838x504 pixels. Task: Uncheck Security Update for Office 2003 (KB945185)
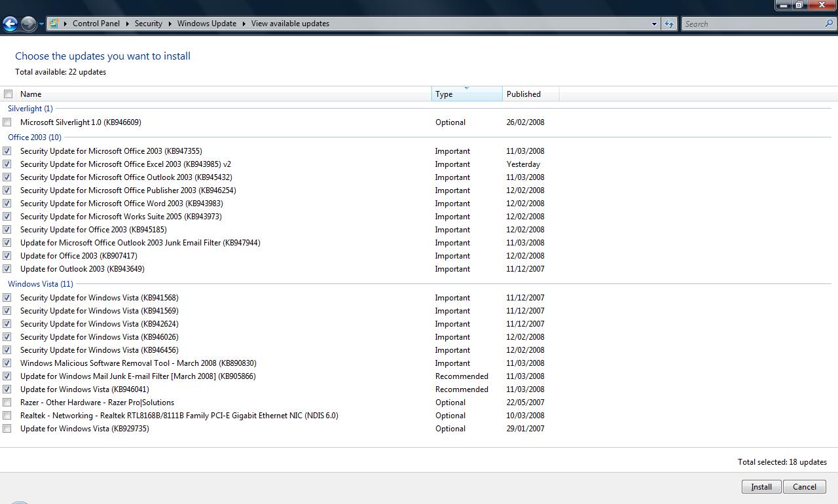7,230
